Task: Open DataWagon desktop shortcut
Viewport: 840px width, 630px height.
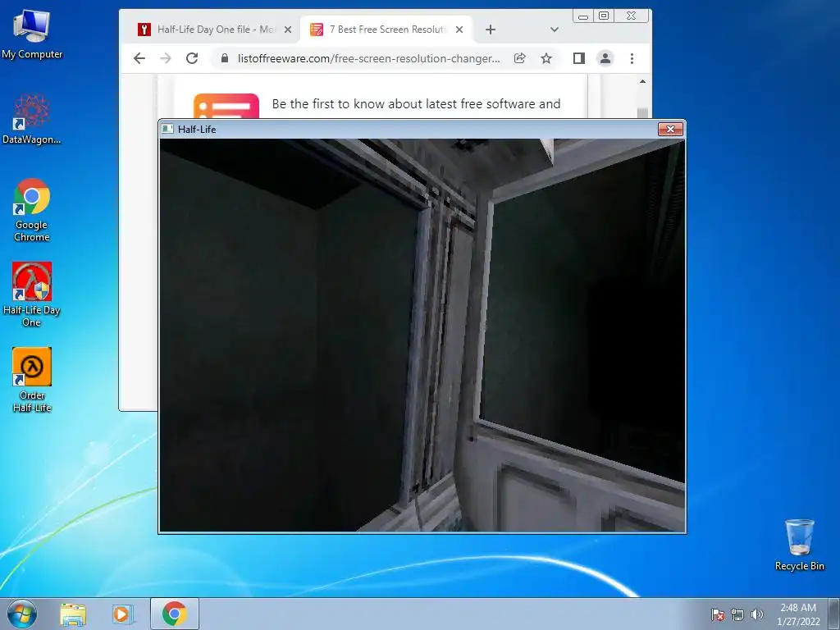Action: (32, 119)
